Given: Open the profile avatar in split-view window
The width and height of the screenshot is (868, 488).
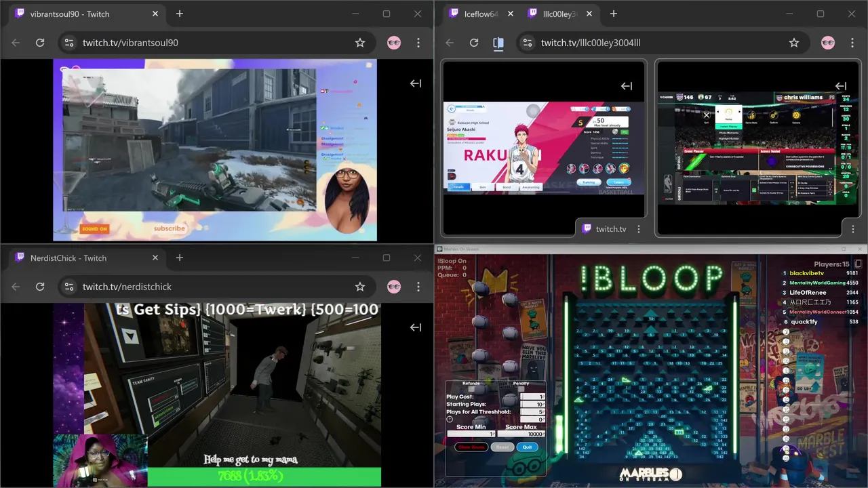Looking at the screenshot, I should (828, 43).
